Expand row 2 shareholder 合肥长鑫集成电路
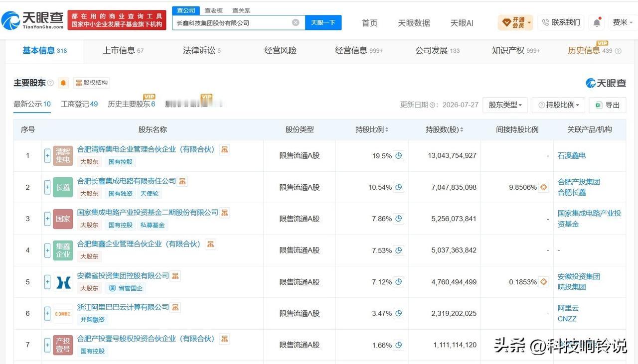Viewport: 638px width, 364px height. pyautogui.click(x=47, y=187)
